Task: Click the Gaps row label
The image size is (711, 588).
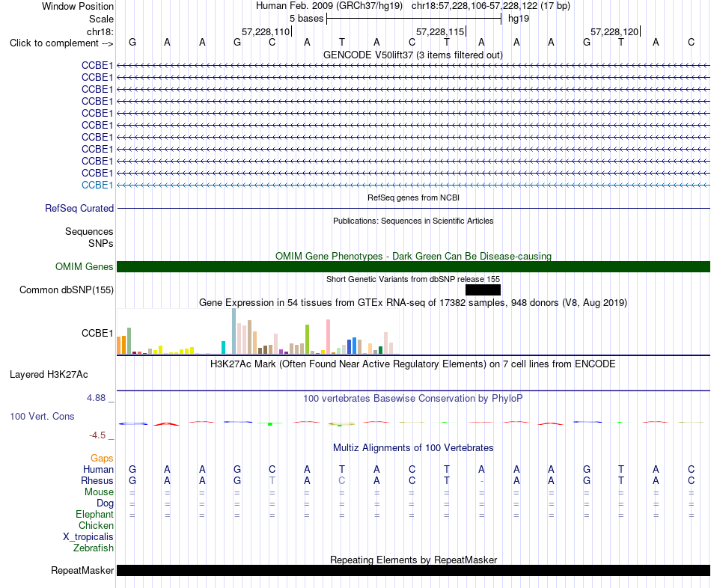Action: tap(102, 459)
